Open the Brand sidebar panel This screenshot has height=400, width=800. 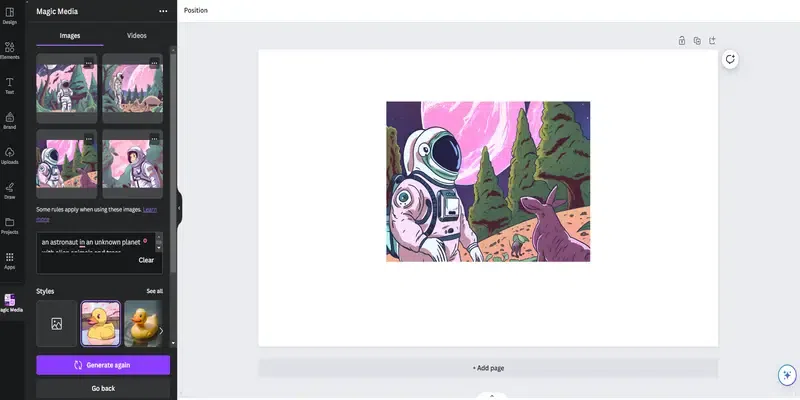10,120
